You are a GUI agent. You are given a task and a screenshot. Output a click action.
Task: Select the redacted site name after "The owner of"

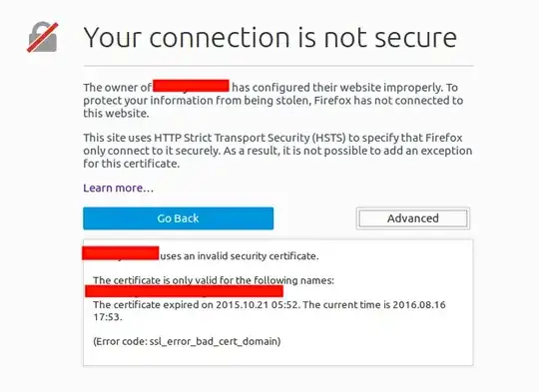pyautogui.click(x=191, y=86)
